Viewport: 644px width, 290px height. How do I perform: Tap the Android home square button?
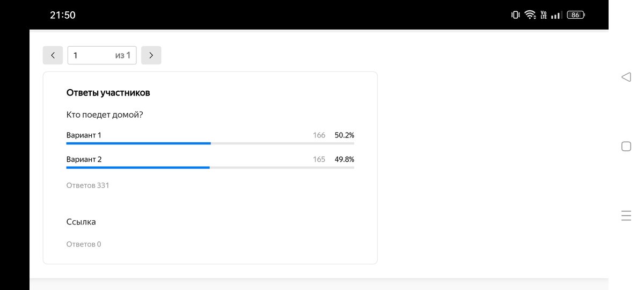click(626, 146)
